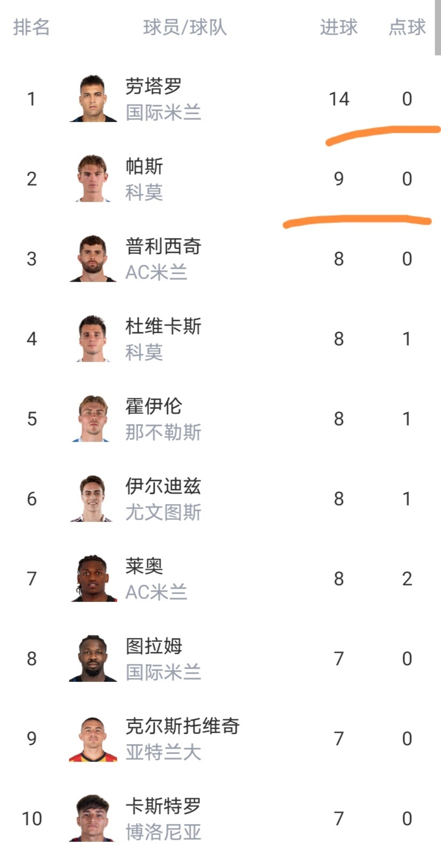Click the 排名 column header
Screen dimensions: 441x868
31,27
